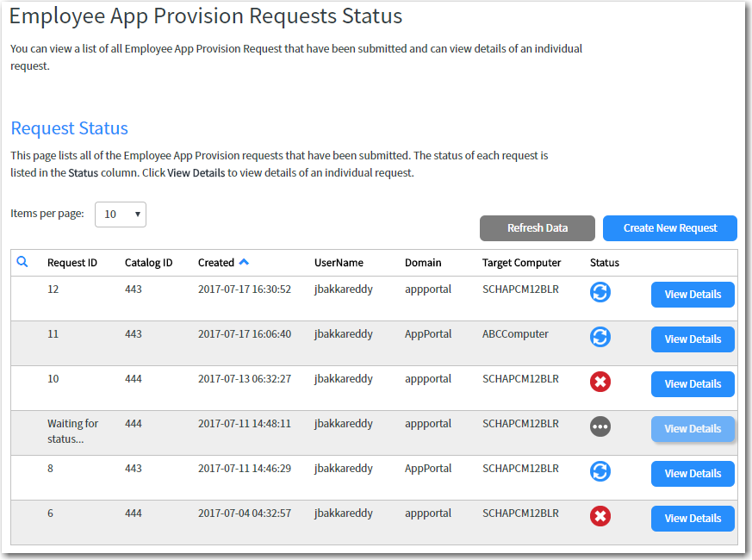The image size is (752, 560).
Task: Sort the table by UserName column
Action: click(339, 262)
